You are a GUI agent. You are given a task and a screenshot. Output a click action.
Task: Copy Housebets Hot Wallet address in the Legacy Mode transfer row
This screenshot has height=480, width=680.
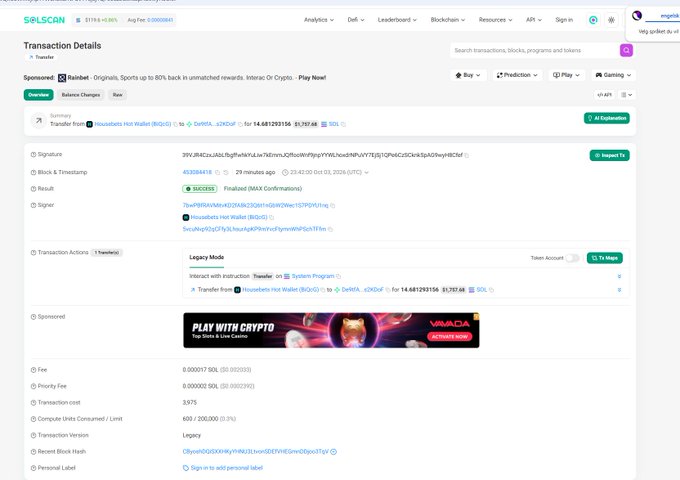tap(323, 290)
